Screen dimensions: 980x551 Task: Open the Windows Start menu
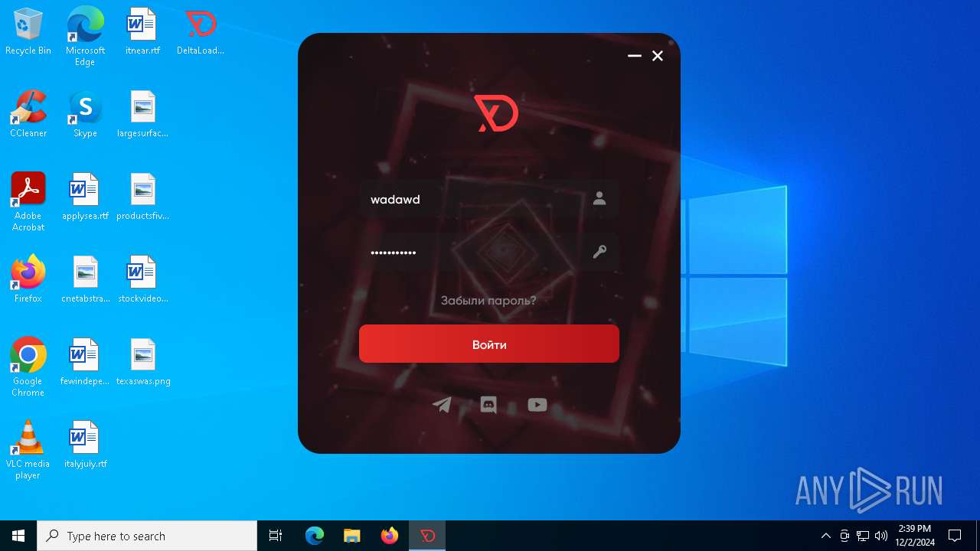point(18,536)
